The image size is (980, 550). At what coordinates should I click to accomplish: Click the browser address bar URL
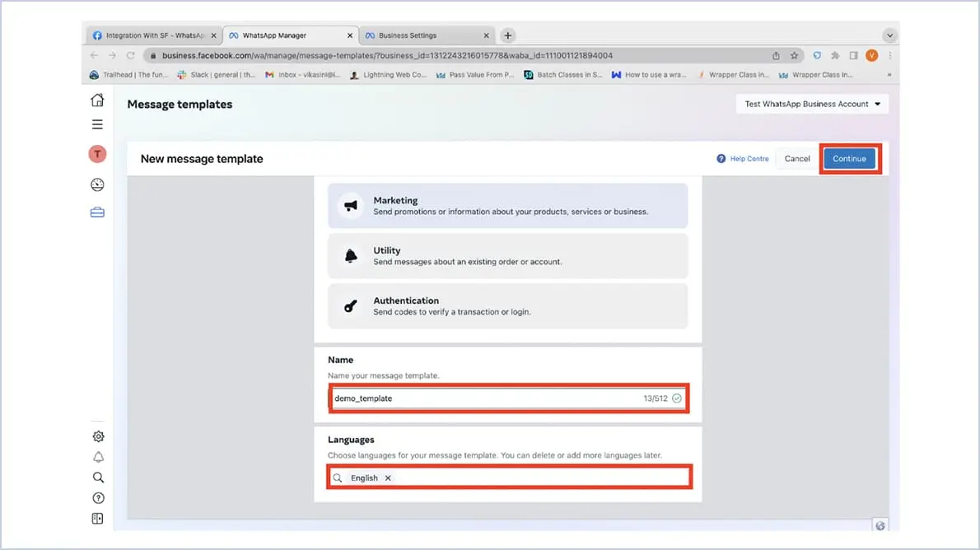388,56
